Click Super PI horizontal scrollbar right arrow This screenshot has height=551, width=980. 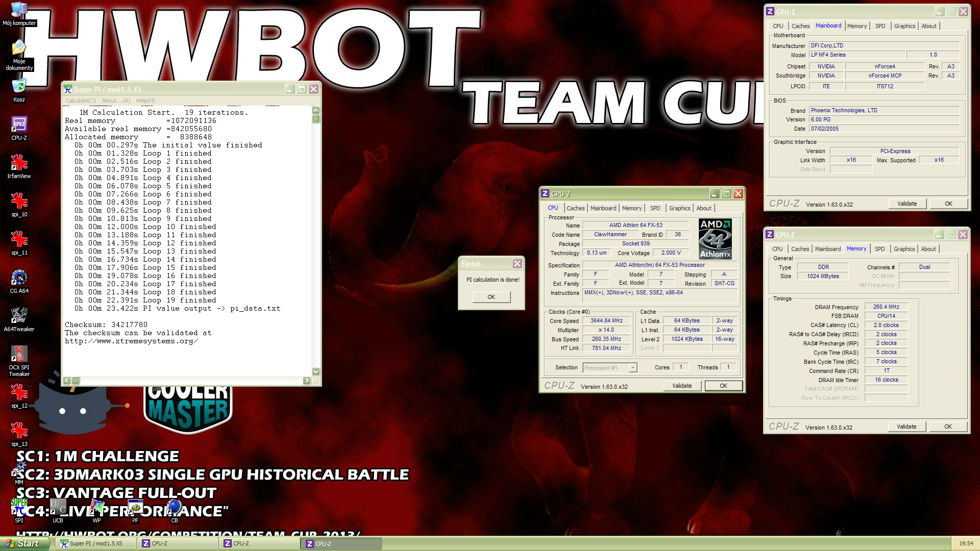coord(307,381)
